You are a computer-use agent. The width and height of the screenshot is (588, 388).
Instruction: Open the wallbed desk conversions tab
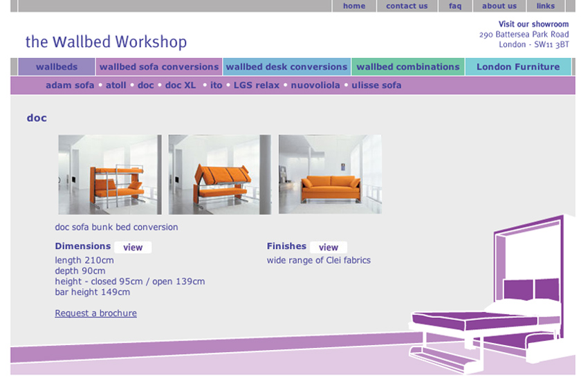coord(286,66)
